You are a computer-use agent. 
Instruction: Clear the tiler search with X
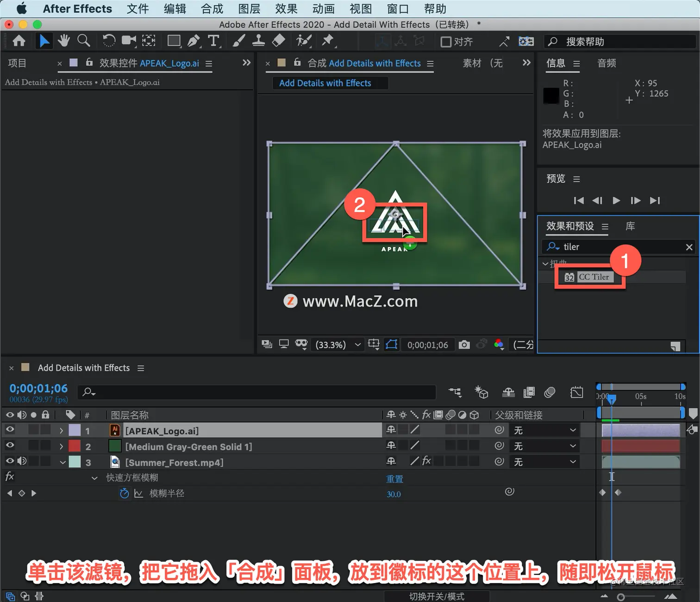pyautogui.click(x=689, y=247)
